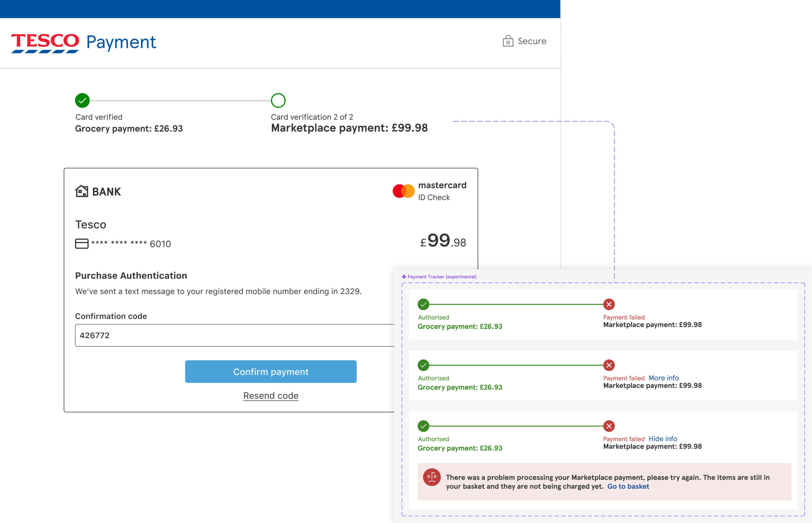Screen dimensions: 812x523
Task: Click the Tesco logo in header
Action: pyautogui.click(x=45, y=43)
